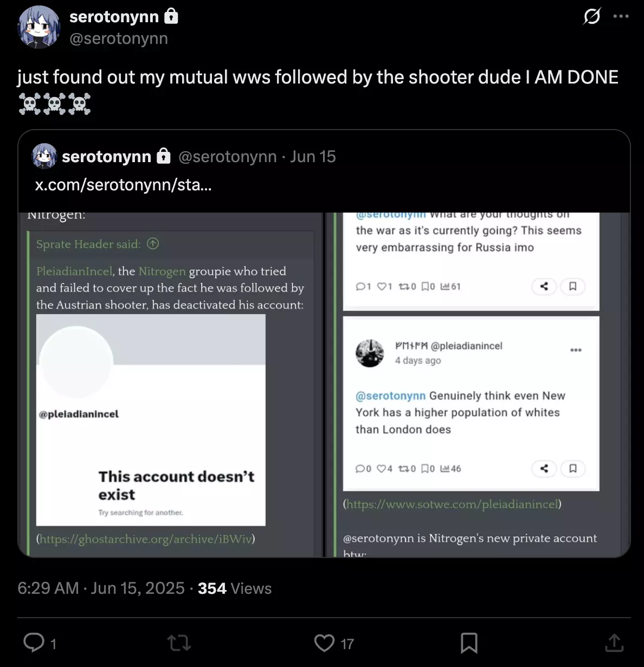Click the up-arrow beside Sprate Header said
644x667 pixels.
coord(153,244)
